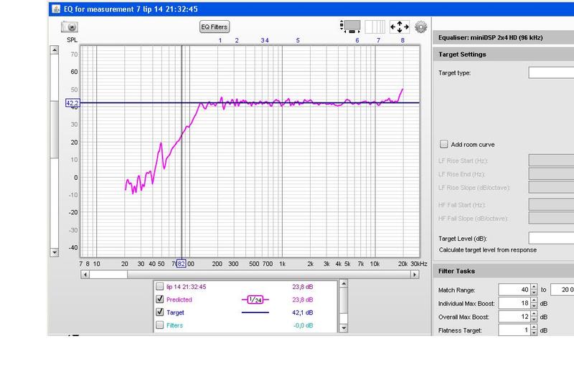Enable the tip 14 21:32:45 trace checkbox
The image size is (574, 392).
pyautogui.click(x=160, y=286)
